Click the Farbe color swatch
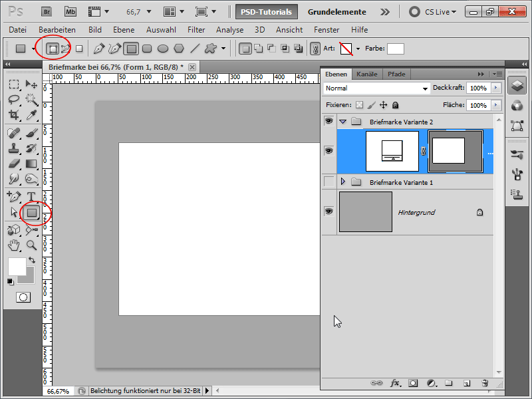Viewport: 532px width, 399px height. [396, 49]
